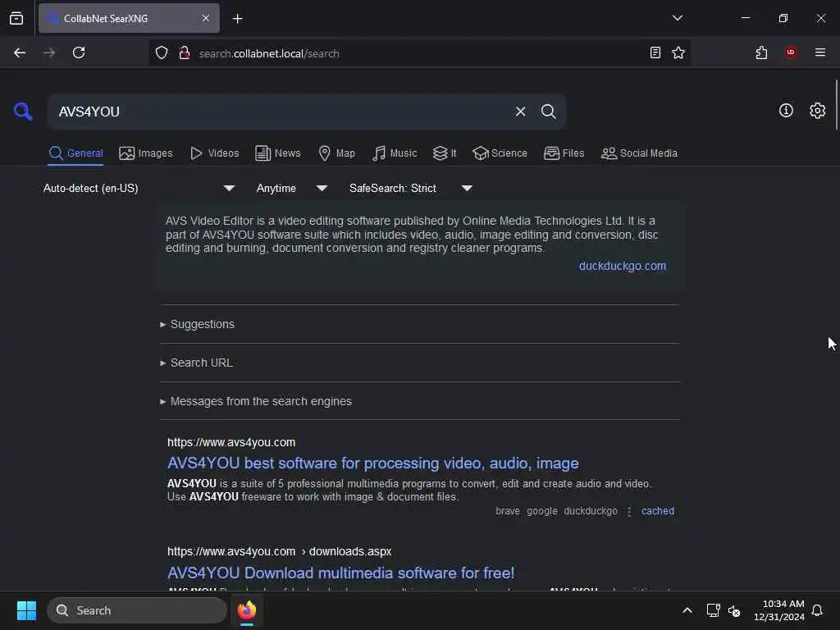Reload the current page
This screenshot has height=630, width=840.
79,52
